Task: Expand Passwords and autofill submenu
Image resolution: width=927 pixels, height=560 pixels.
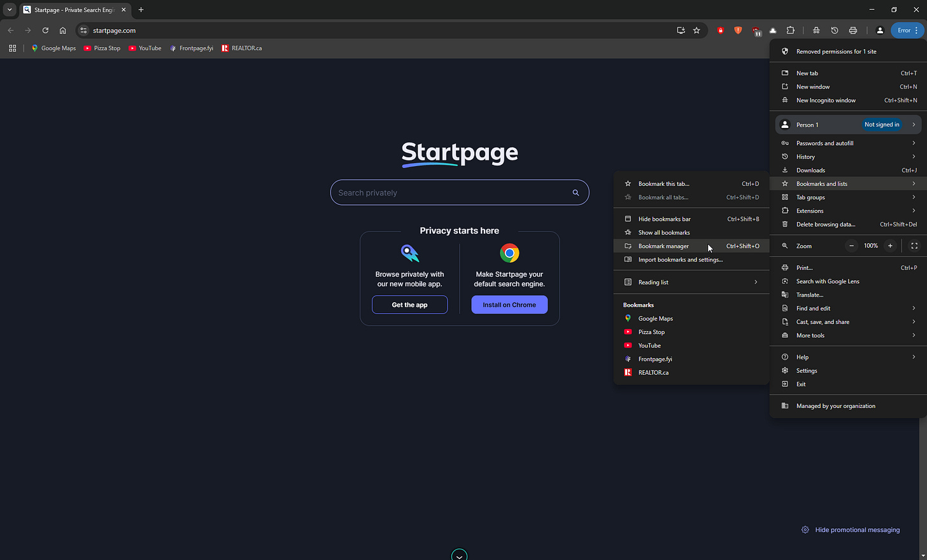Action: tap(849, 143)
